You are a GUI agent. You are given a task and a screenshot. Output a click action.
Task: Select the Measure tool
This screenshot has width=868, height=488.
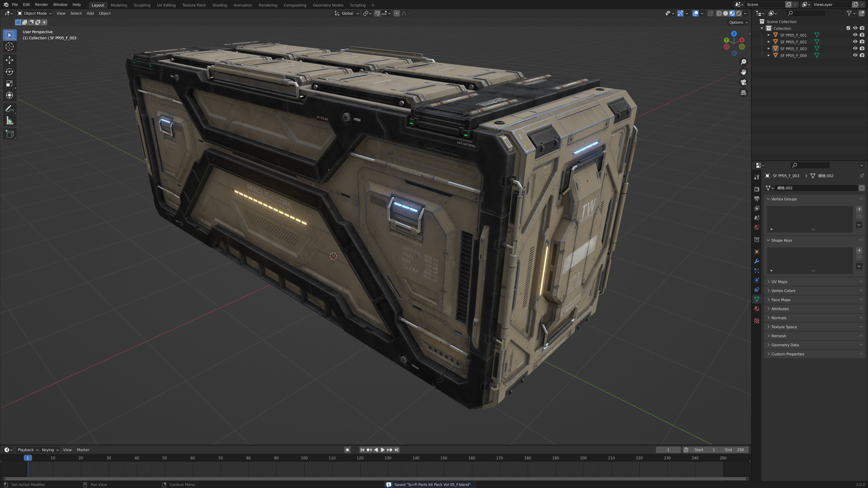pos(9,121)
